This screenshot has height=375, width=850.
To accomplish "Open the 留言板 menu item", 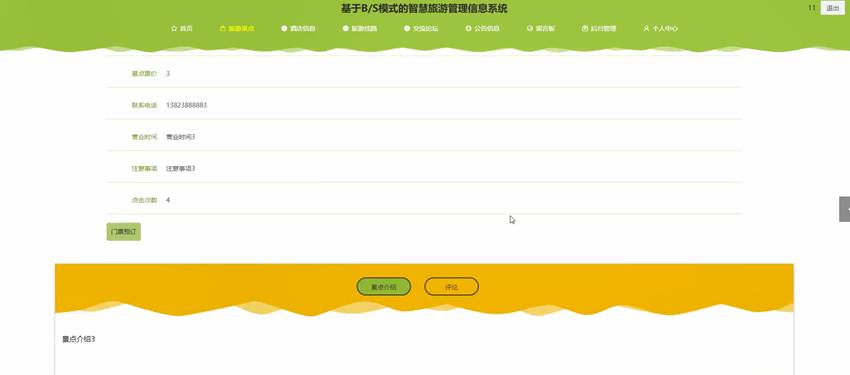I will (x=540, y=29).
